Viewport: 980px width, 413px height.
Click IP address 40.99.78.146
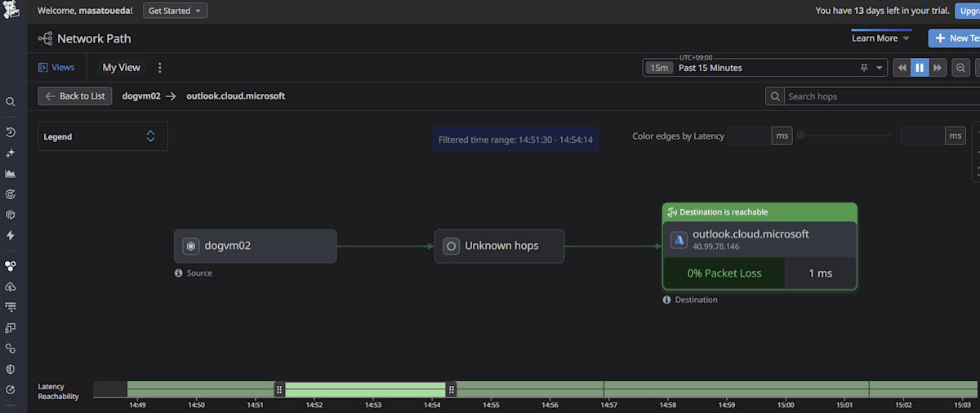[716, 246]
